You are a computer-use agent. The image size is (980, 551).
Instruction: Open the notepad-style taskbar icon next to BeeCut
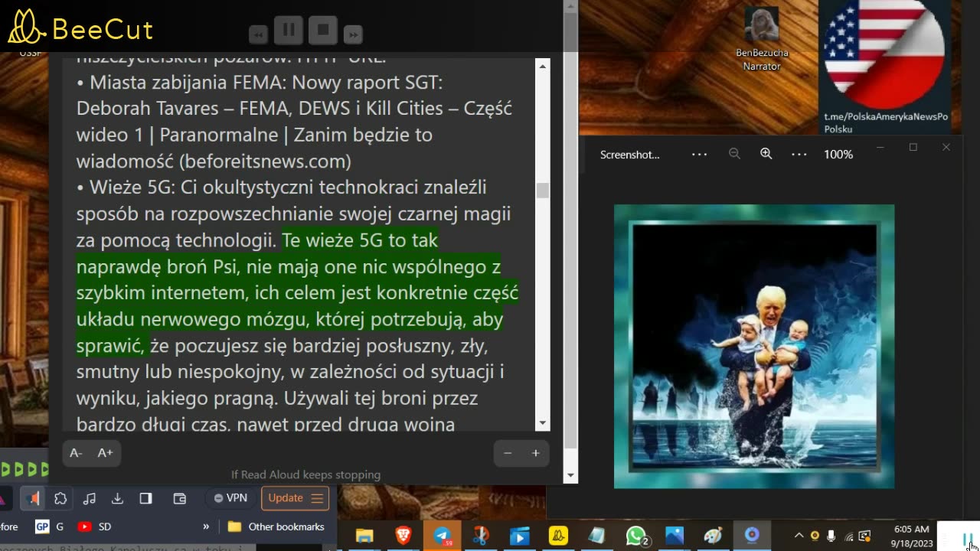596,536
